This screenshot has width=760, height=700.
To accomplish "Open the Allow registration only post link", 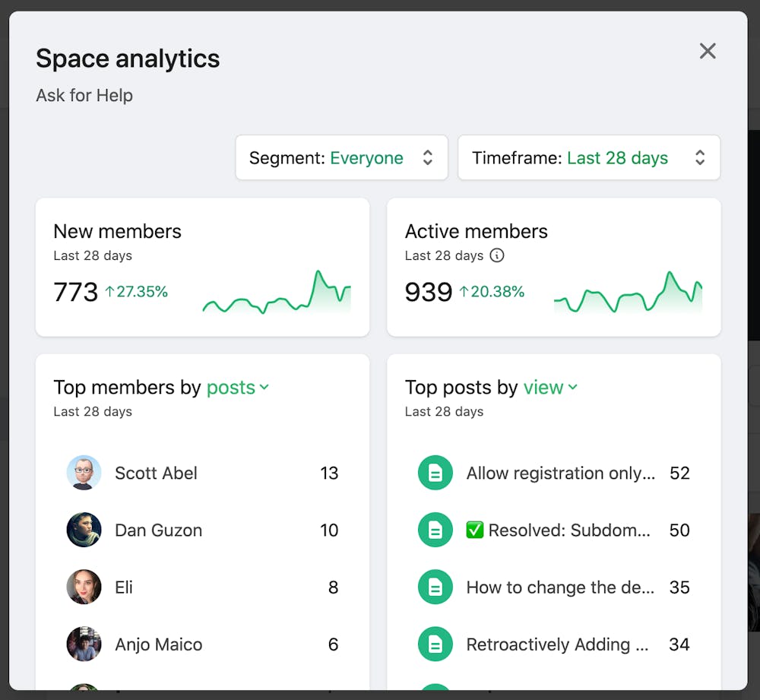I will 560,473.
